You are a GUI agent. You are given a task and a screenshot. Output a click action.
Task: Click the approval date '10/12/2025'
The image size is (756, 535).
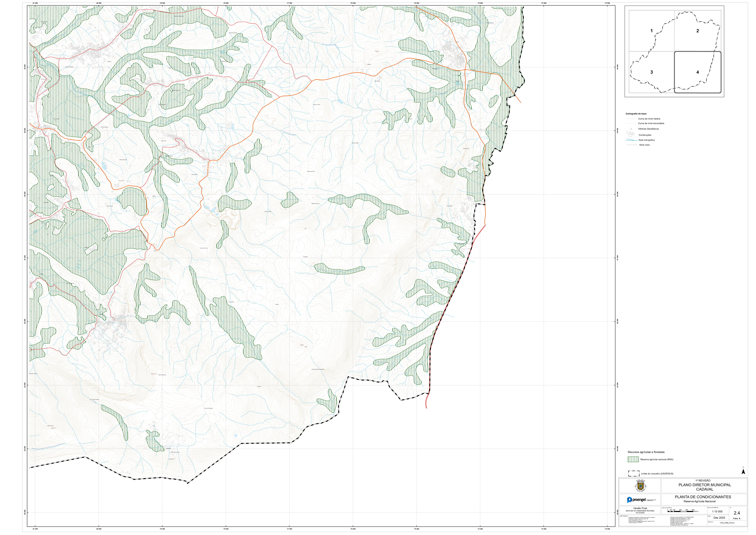(640, 513)
